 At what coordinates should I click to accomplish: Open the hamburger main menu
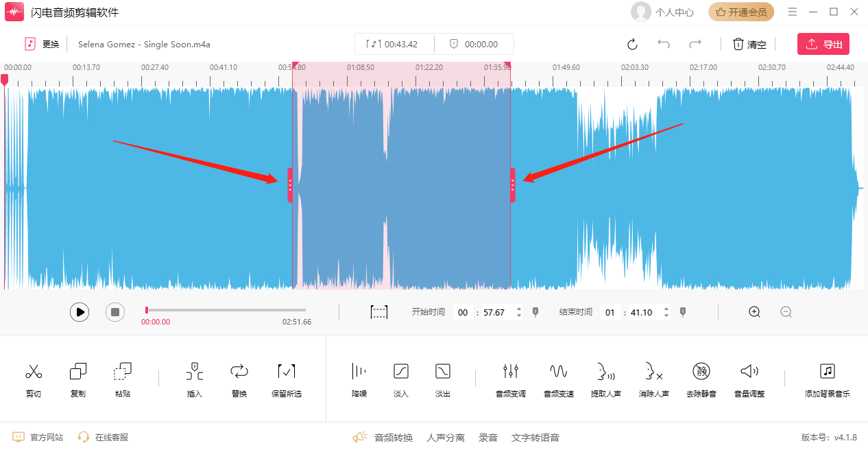point(793,12)
